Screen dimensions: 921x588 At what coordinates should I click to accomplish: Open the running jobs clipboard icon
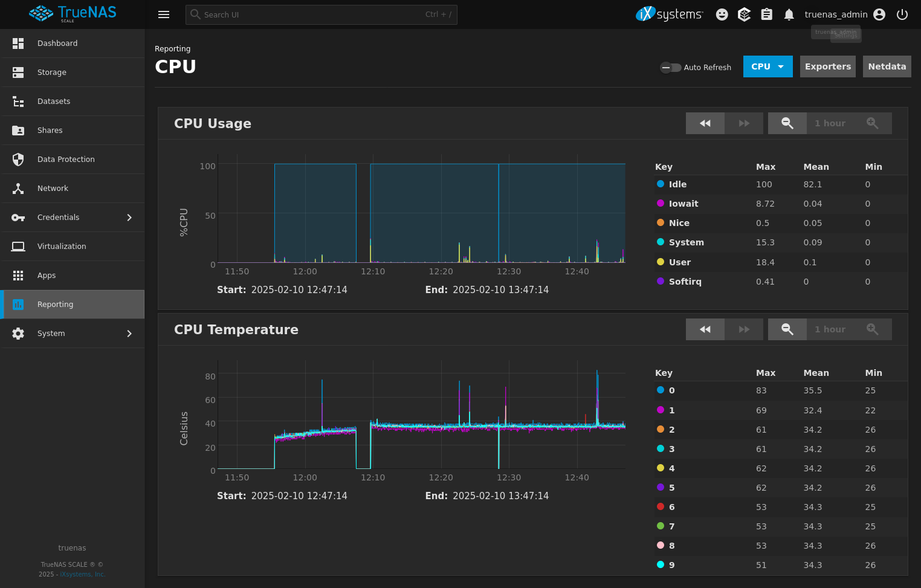pos(766,14)
